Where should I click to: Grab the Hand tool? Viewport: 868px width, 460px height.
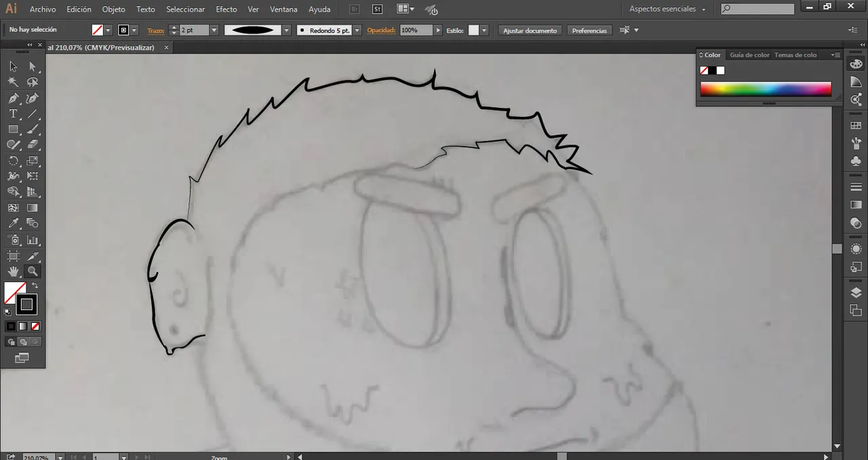pos(13,271)
